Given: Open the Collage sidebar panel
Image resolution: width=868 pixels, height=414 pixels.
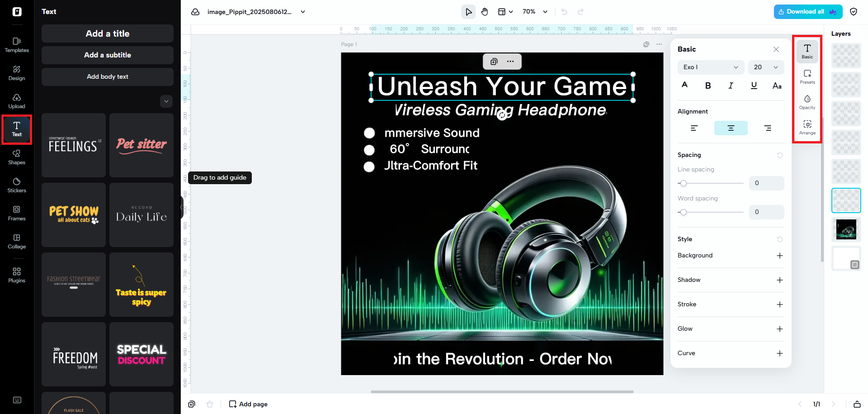Looking at the screenshot, I should 17,241.
